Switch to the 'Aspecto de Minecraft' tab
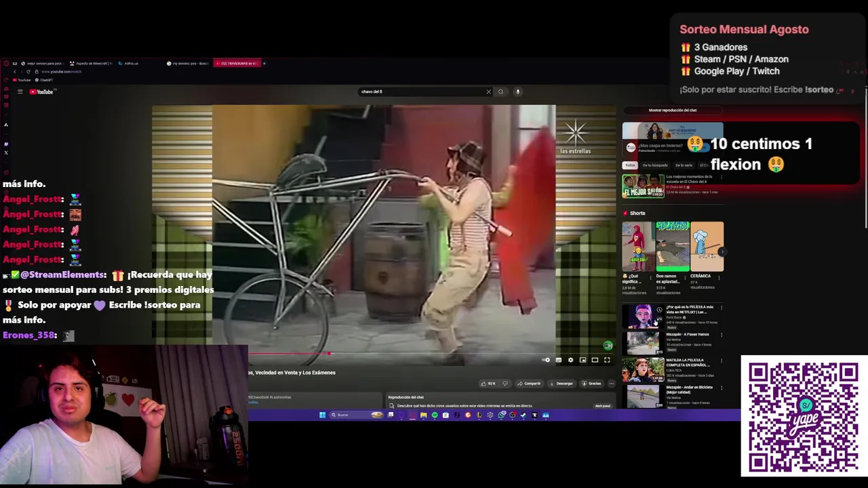 pos(92,63)
